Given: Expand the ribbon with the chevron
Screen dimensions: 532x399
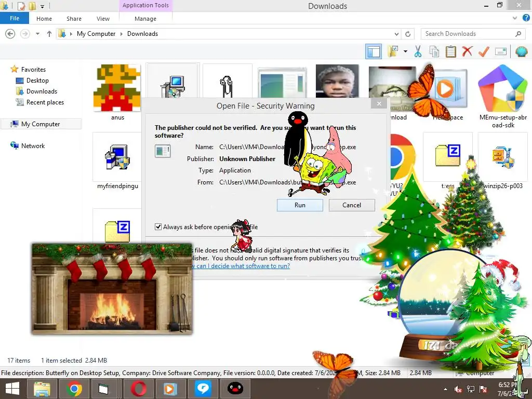Looking at the screenshot, I should click(x=515, y=18).
